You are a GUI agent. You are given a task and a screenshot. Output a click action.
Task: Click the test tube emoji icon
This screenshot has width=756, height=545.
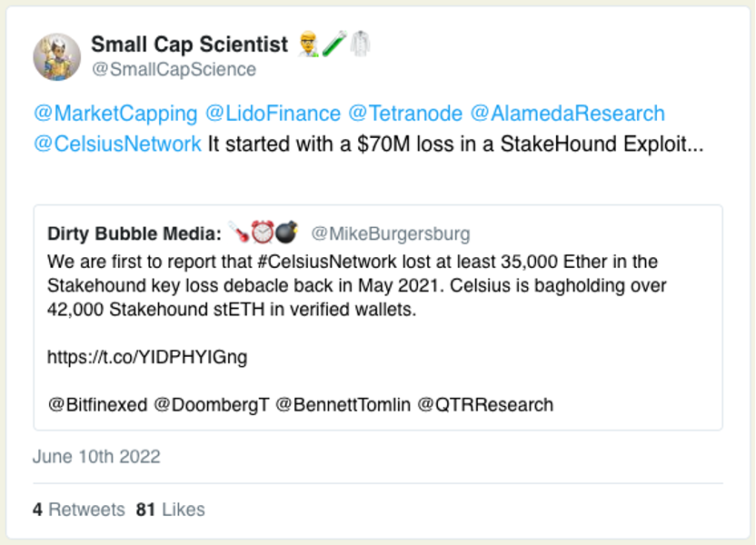click(x=334, y=44)
